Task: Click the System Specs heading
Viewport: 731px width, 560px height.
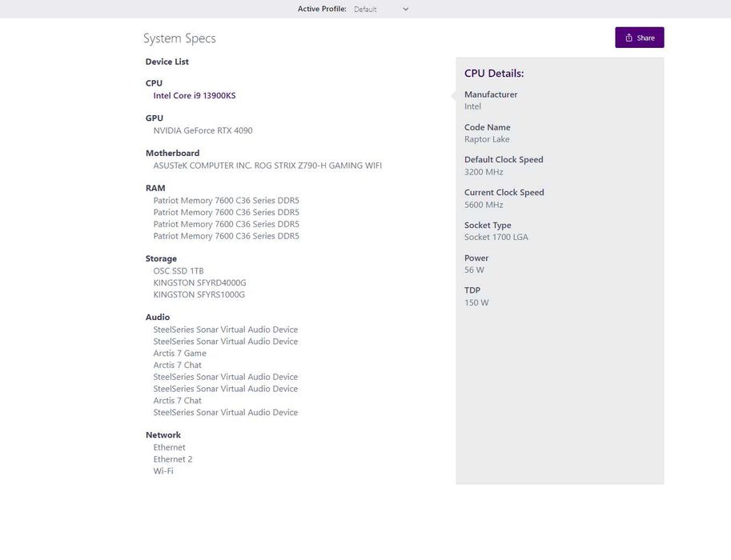Action: [179, 38]
